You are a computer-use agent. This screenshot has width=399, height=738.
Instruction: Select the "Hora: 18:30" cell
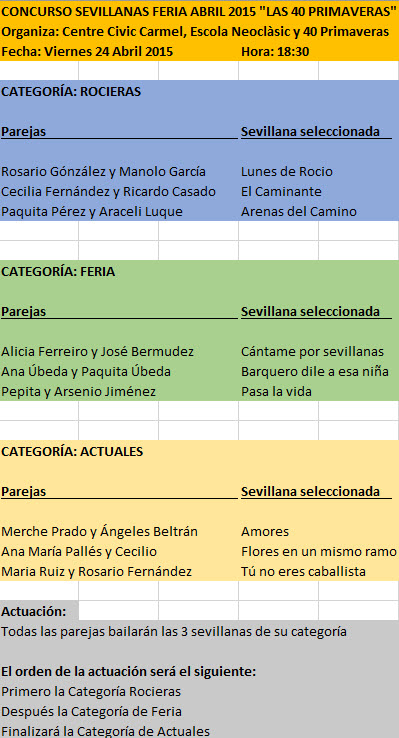pyautogui.click(x=275, y=52)
